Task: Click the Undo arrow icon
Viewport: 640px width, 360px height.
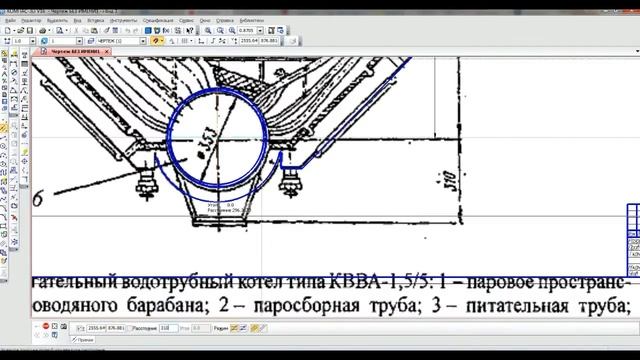Action: click(128, 31)
